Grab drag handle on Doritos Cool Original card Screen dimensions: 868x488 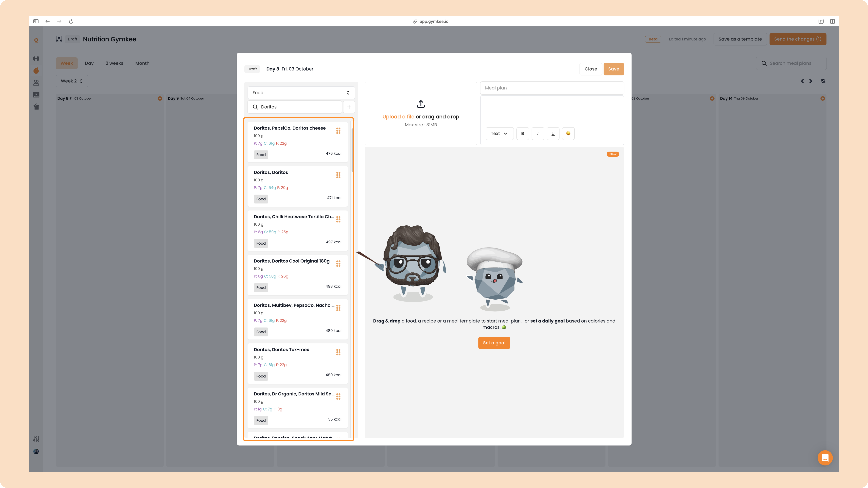point(338,264)
